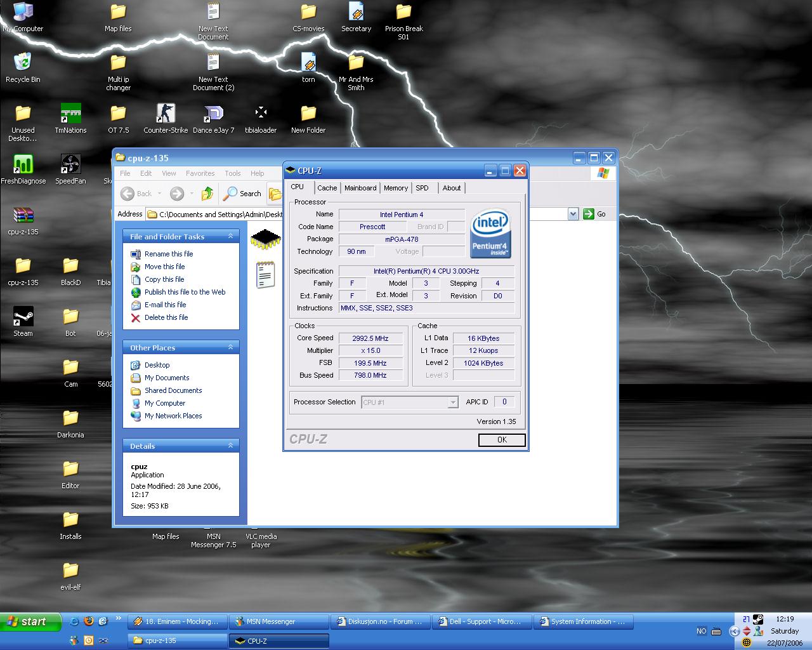Click the NO language indicator in taskbar
Screen dimensions: 812x650
[x=701, y=631]
